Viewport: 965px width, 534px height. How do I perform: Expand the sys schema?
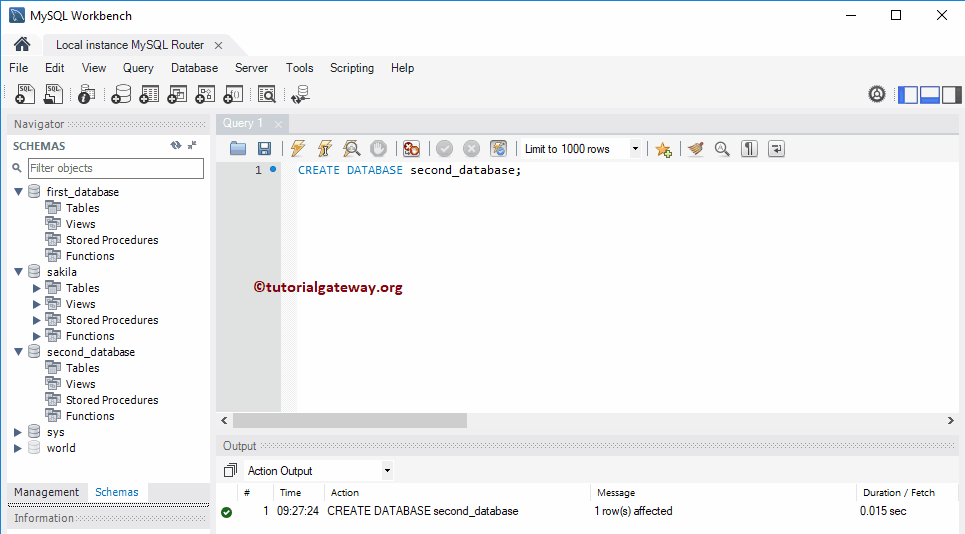pyautogui.click(x=18, y=432)
